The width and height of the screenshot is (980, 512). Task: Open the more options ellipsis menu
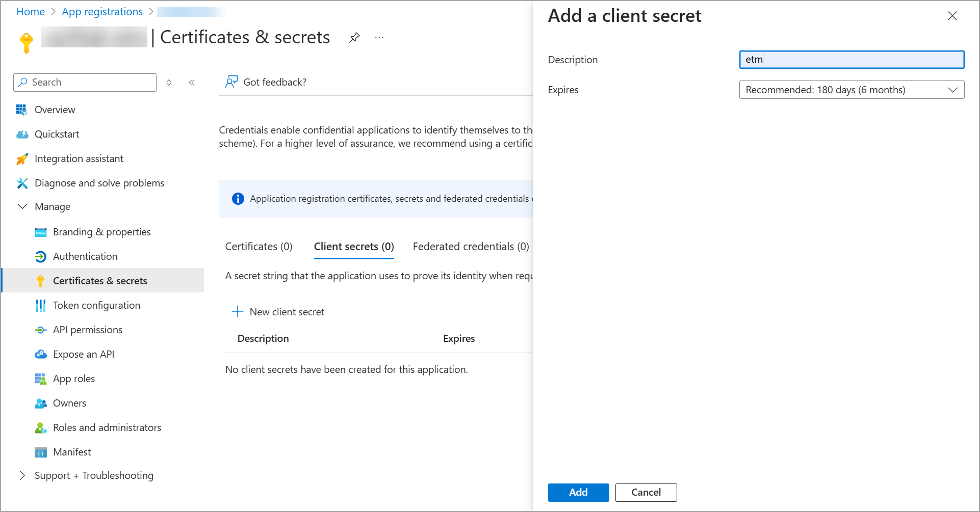pyautogui.click(x=379, y=37)
